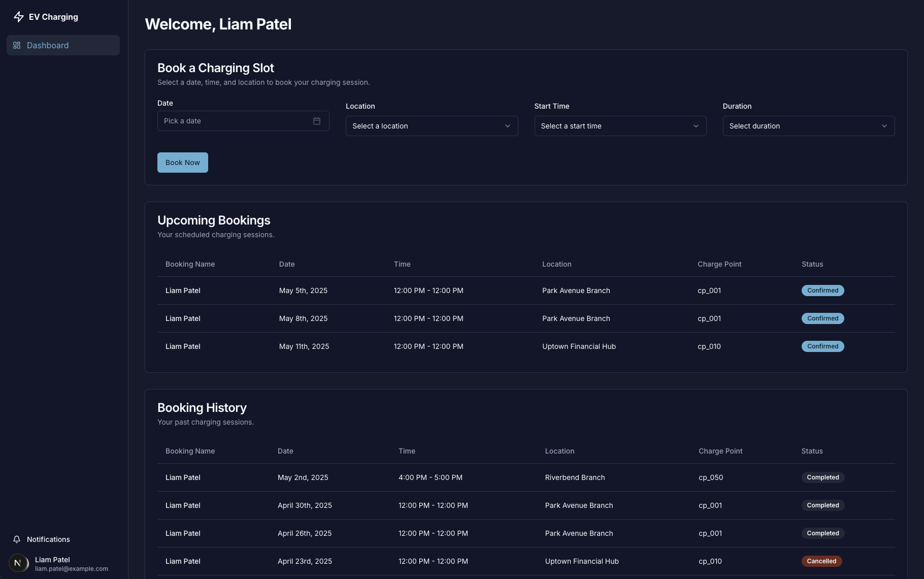Image resolution: width=924 pixels, height=579 pixels.
Task: Click the liam.patel@example.com account email
Action: [72, 569]
